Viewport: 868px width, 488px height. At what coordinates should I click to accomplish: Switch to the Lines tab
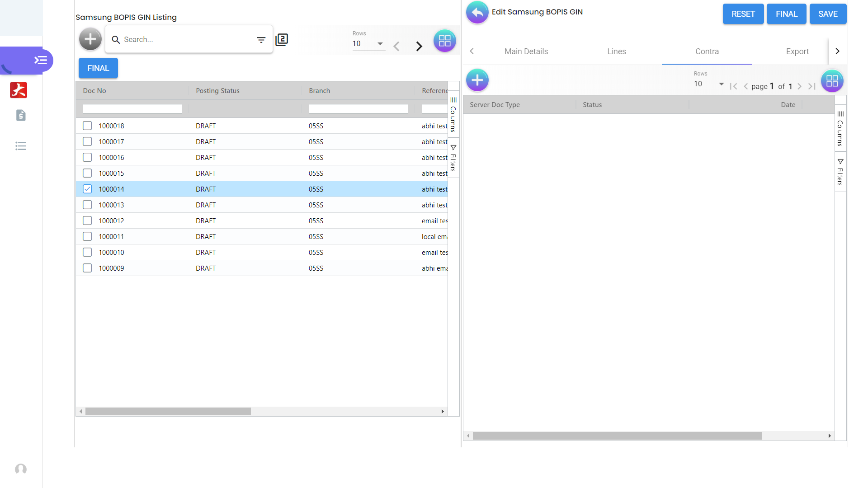click(x=616, y=52)
